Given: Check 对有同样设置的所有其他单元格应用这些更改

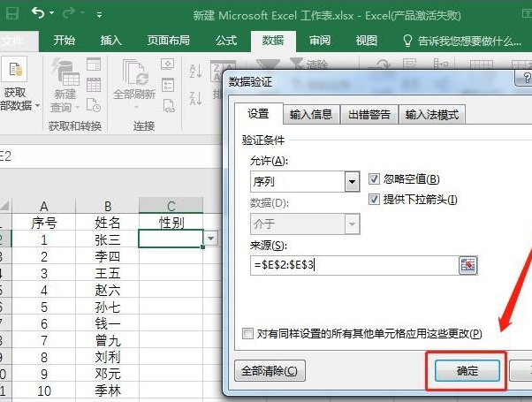Looking at the screenshot, I should pos(247,333).
